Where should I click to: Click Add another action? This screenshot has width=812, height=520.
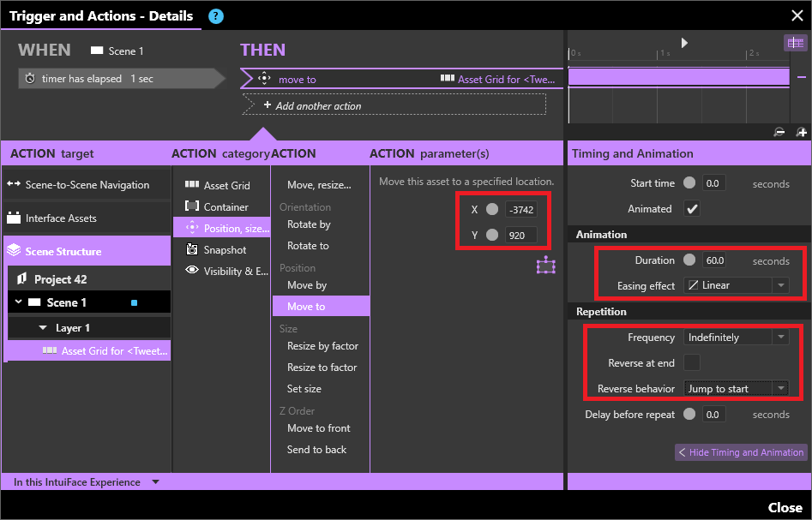(x=317, y=105)
